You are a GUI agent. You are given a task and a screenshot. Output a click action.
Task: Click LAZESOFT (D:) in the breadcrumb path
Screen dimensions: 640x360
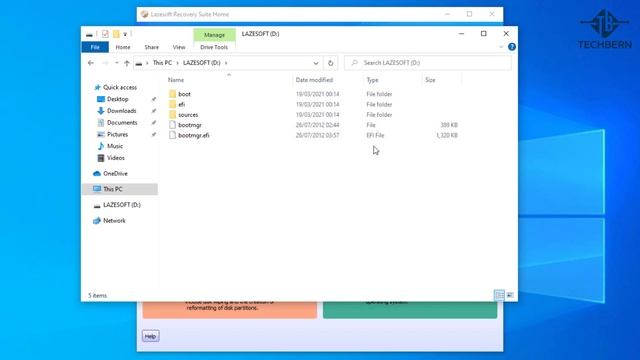[x=202, y=63]
